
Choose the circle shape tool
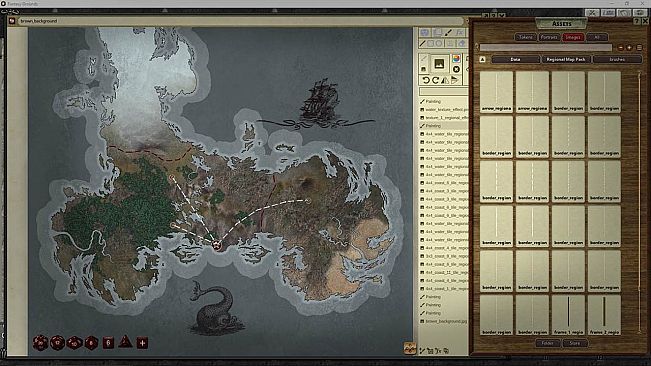439,44
